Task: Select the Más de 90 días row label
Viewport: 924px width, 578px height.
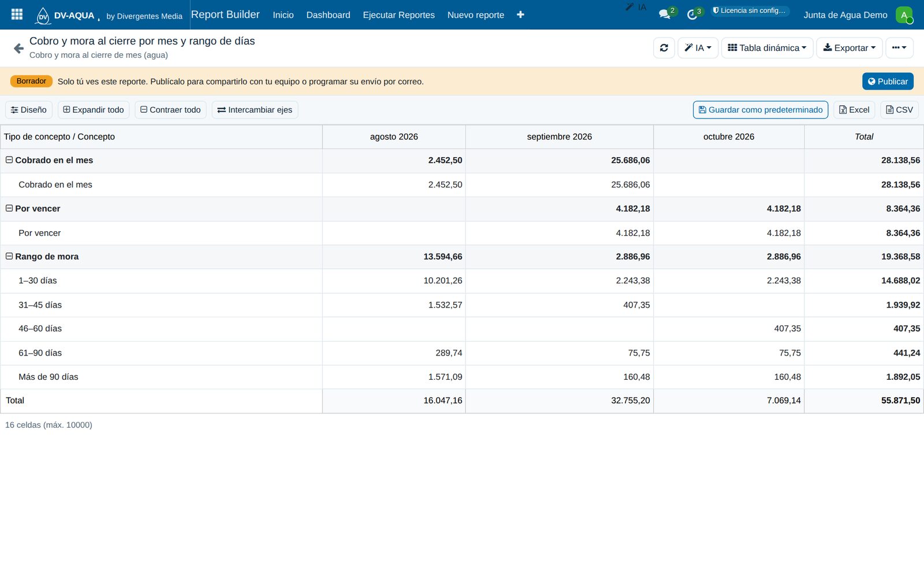Action: [49, 377]
